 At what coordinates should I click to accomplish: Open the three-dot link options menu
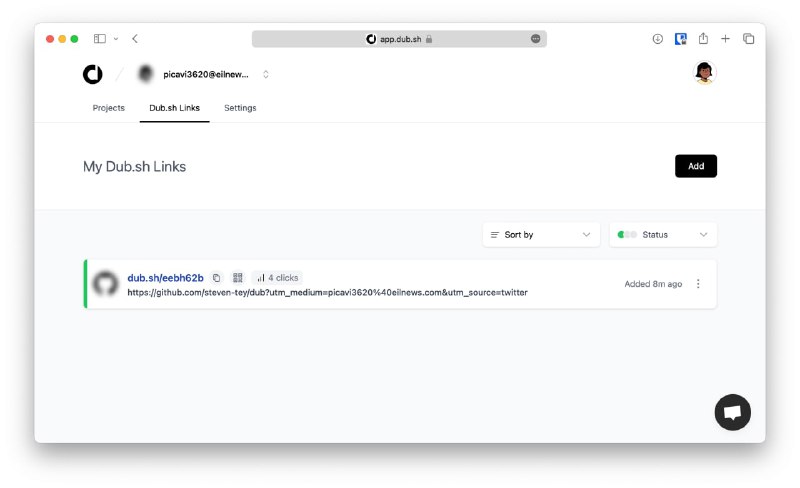[698, 284]
